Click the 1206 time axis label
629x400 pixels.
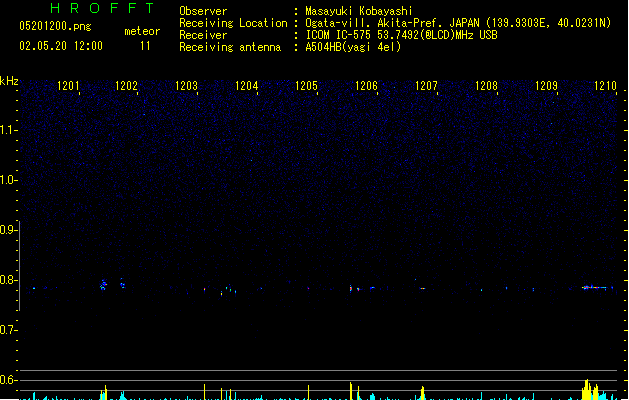[x=366, y=86]
